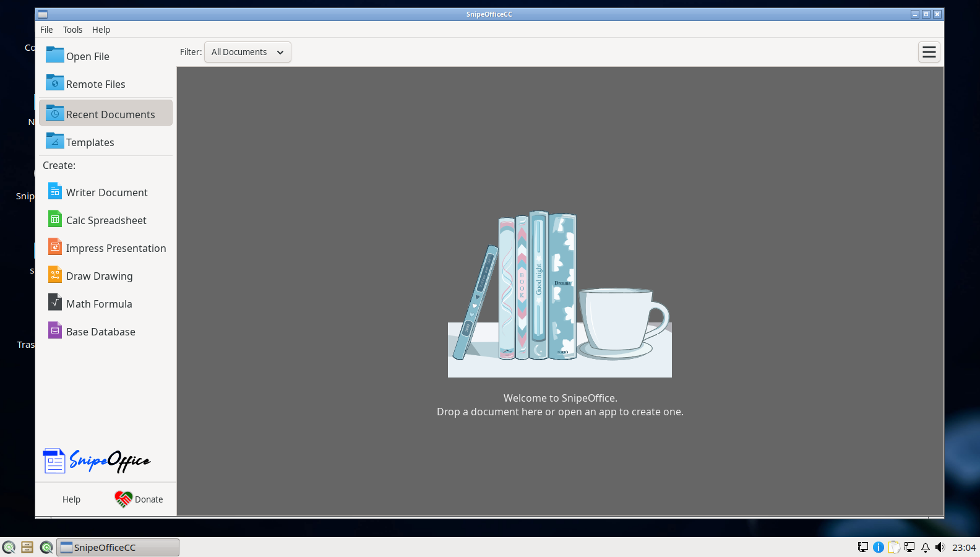Select the Recent Documents label
The height and width of the screenshot is (557, 980).
[111, 114]
